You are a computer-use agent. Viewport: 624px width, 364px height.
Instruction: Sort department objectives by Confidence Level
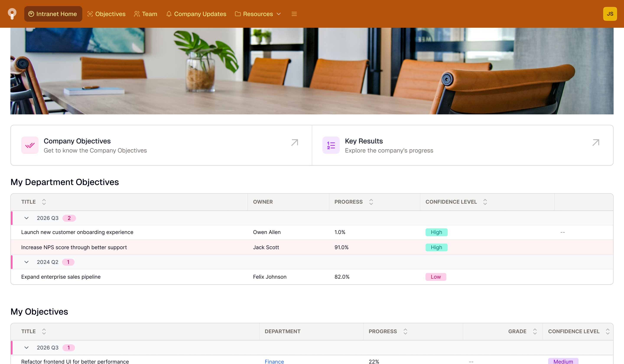(x=485, y=202)
